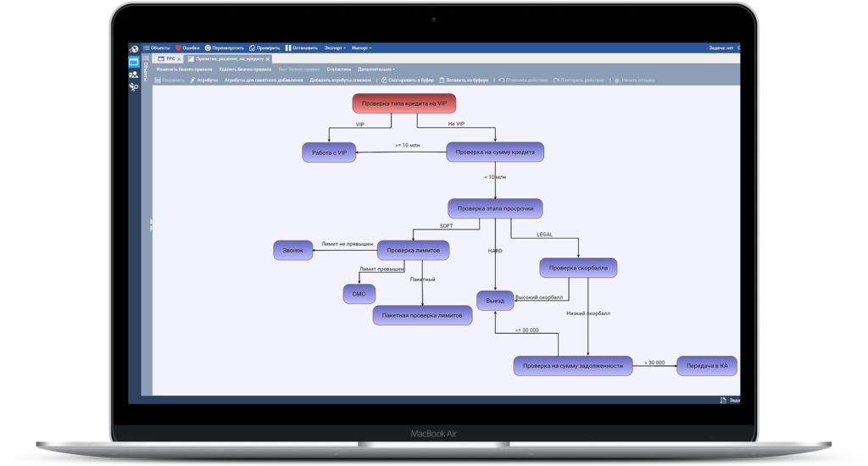Viewport: 868px width, 466px height.
Task: Click Атрибуты для пакетного добавления
Action: coord(264,80)
